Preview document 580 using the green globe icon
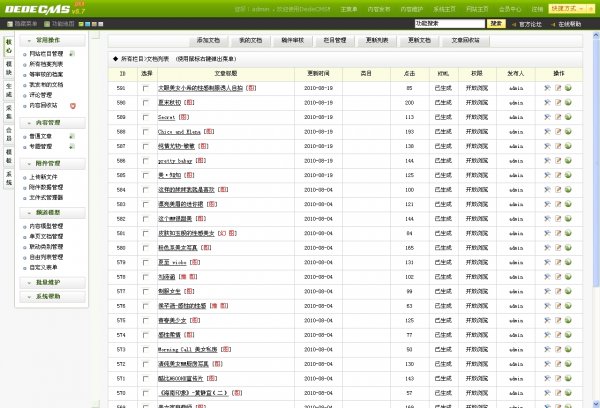Image resolution: width=600 pixels, height=408 pixels. click(x=568, y=248)
